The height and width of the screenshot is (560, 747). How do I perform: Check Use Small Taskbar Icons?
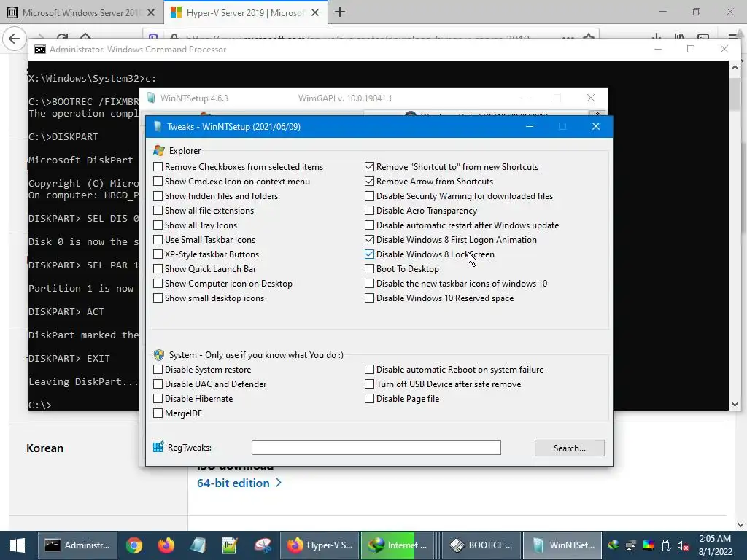tap(158, 240)
